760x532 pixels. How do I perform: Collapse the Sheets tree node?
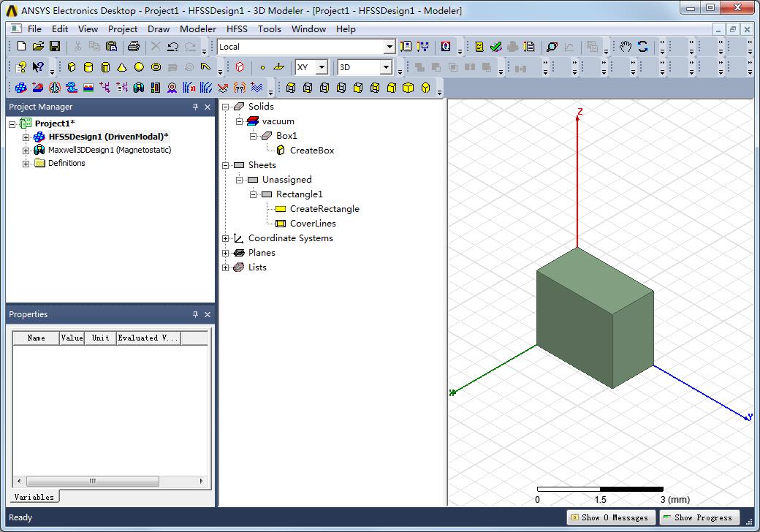225,165
